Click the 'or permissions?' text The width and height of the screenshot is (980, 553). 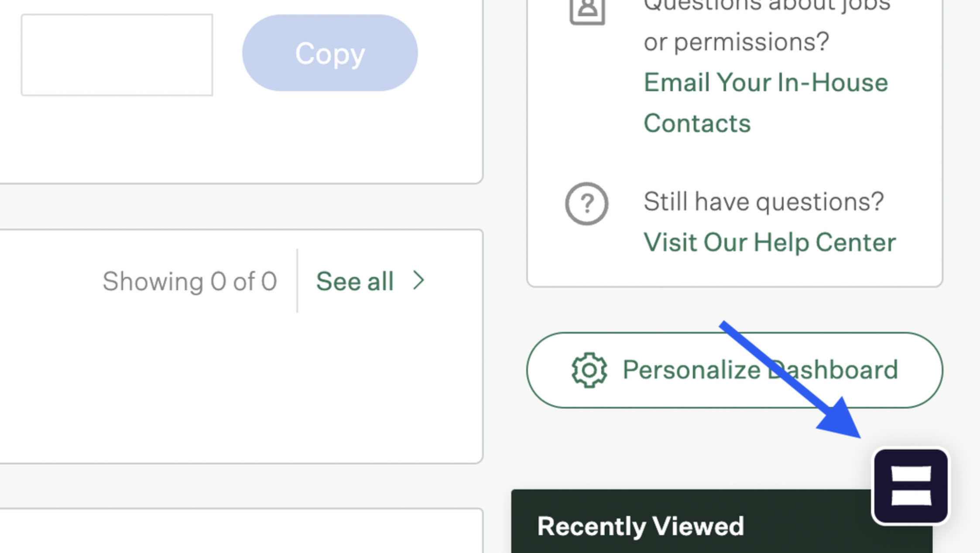[736, 42]
